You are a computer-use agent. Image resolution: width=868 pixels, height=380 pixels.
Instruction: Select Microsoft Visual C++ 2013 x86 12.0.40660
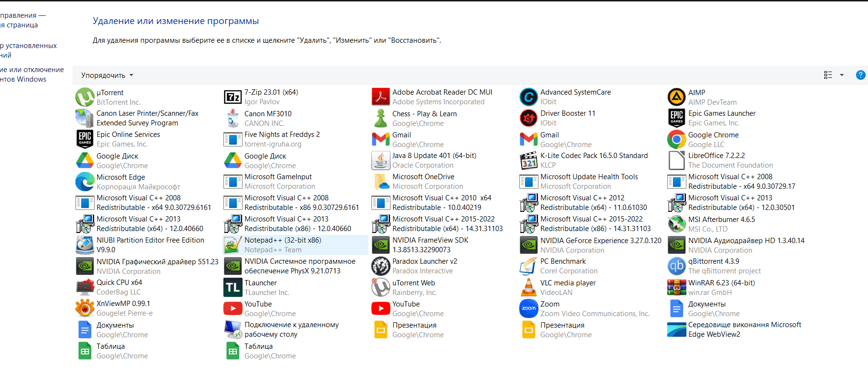tap(294, 224)
